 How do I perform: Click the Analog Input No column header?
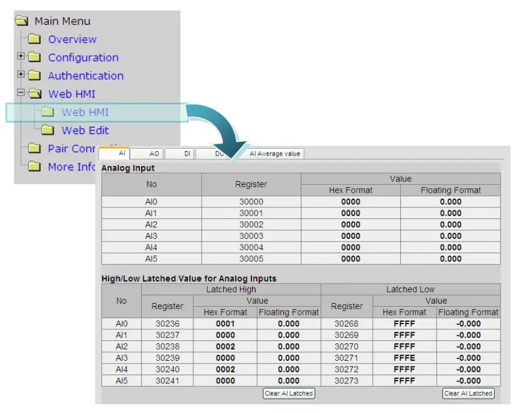[x=152, y=184]
